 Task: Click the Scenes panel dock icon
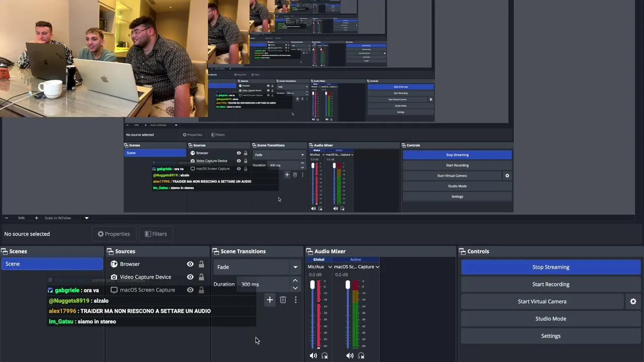coord(4,251)
